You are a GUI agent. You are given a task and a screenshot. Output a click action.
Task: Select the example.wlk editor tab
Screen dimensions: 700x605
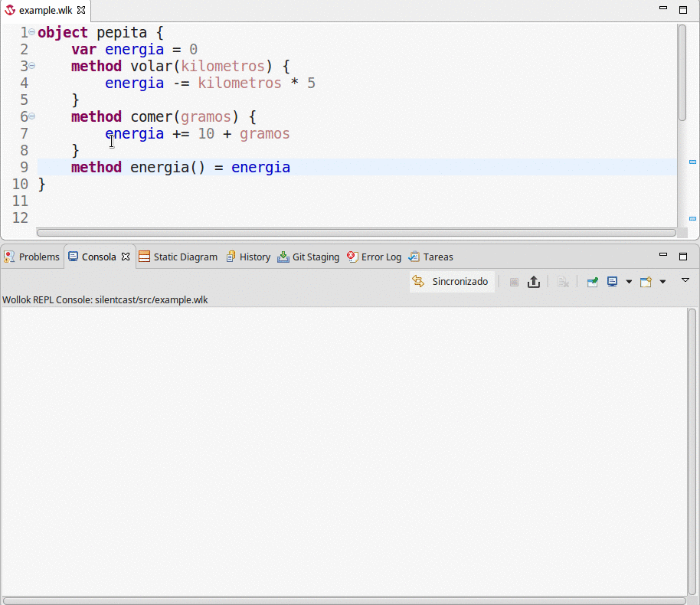(x=45, y=10)
